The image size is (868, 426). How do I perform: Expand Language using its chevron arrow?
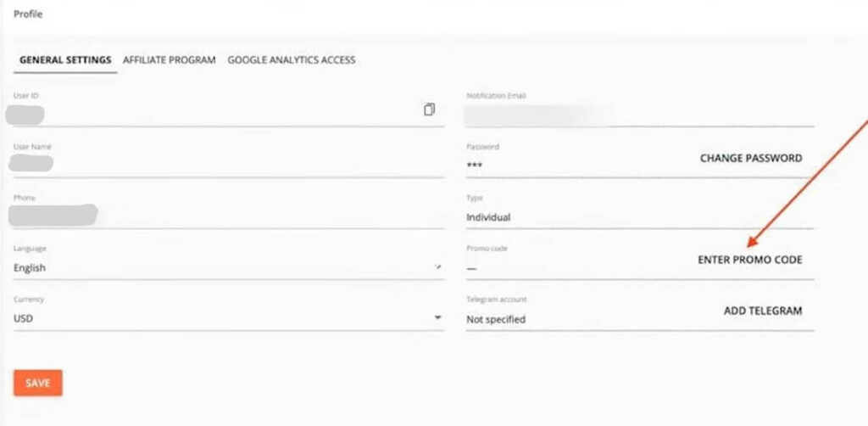tap(437, 266)
